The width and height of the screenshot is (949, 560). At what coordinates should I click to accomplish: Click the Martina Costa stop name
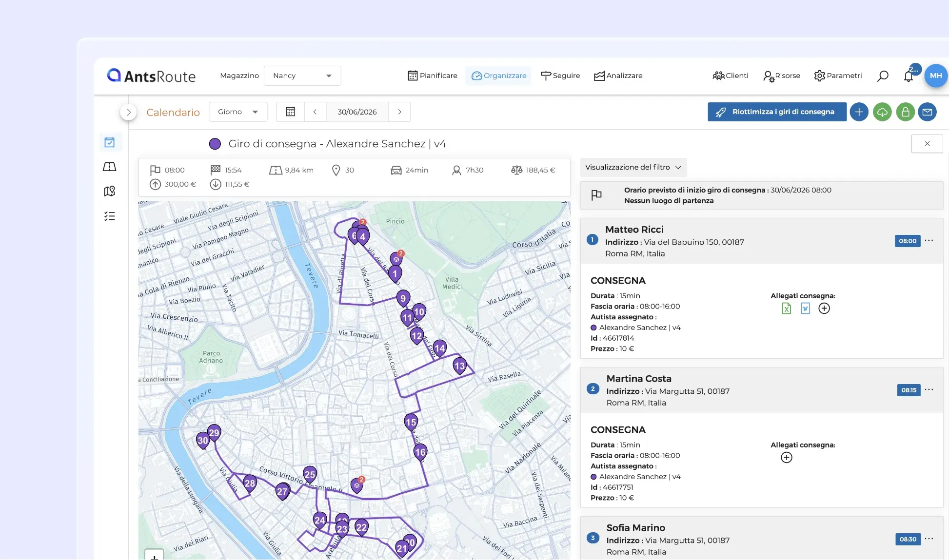(x=639, y=379)
